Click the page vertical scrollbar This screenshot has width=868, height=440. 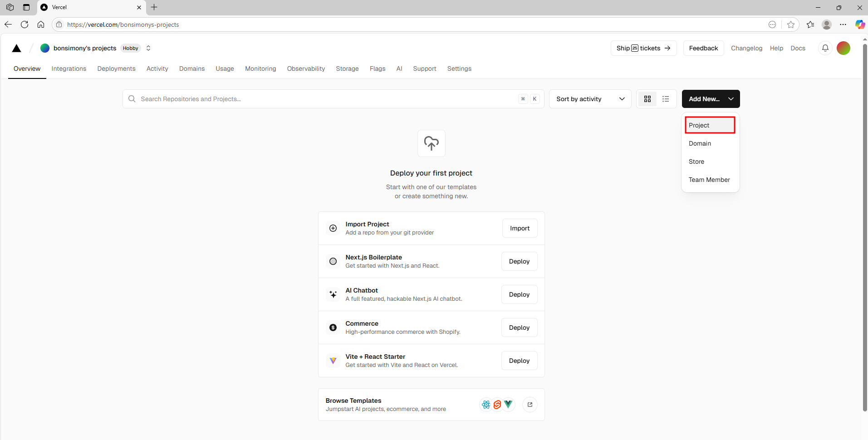click(x=865, y=227)
